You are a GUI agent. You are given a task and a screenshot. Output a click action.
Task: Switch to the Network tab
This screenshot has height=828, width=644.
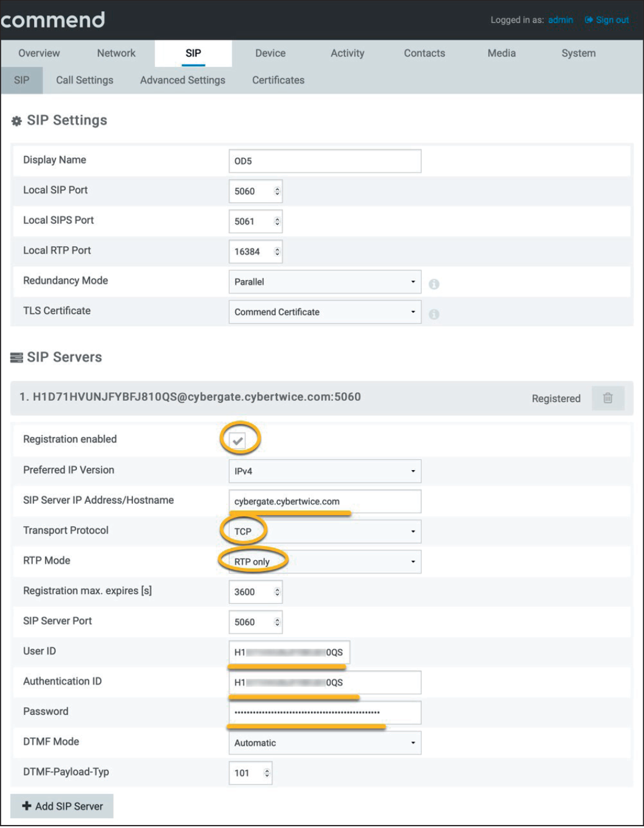(116, 53)
